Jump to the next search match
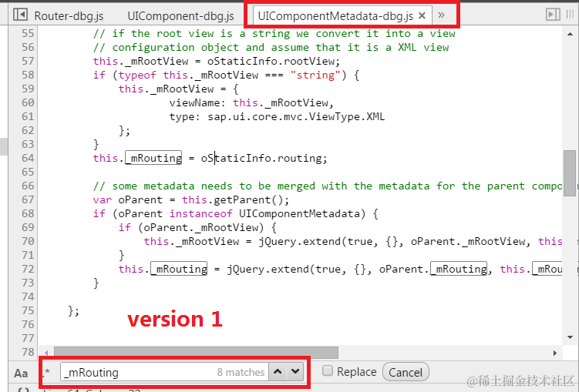 pyautogui.click(x=295, y=372)
